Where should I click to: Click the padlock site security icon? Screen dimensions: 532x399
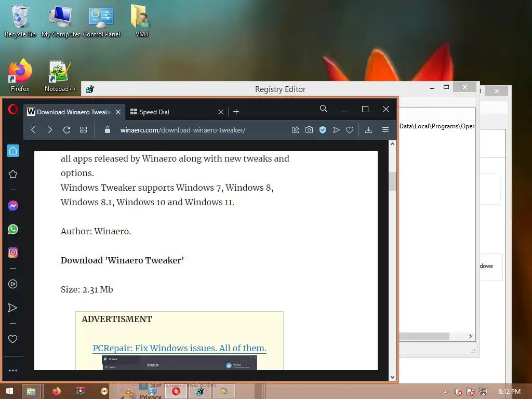(x=108, y=130)
